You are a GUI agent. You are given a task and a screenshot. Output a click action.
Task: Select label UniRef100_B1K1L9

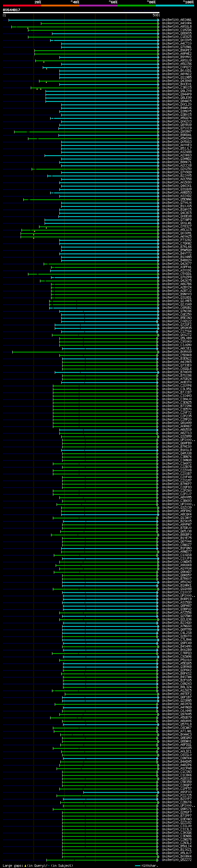176,450
